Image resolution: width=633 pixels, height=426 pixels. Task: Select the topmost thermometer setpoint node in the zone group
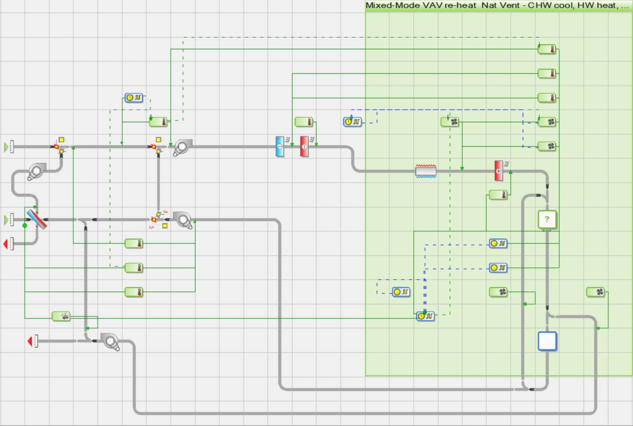click(547, 49)
